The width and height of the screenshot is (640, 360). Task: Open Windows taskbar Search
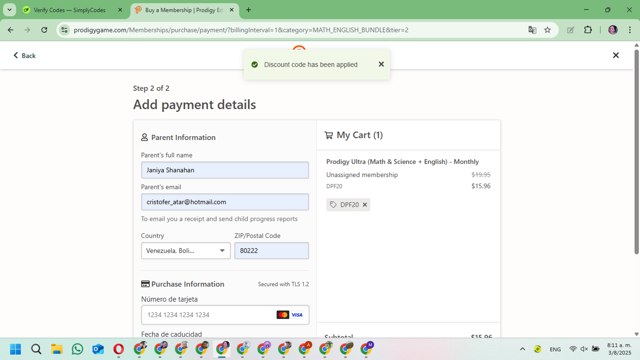click(x=36, y=349)
